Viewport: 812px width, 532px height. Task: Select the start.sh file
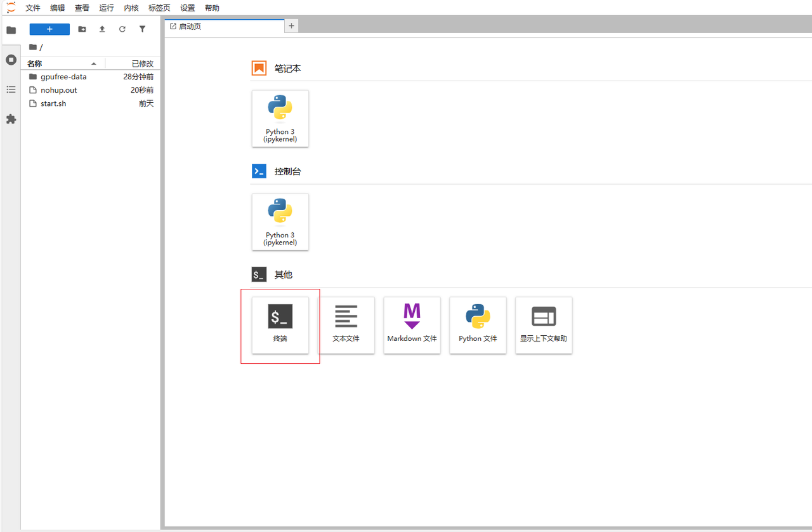click(91, 103)
